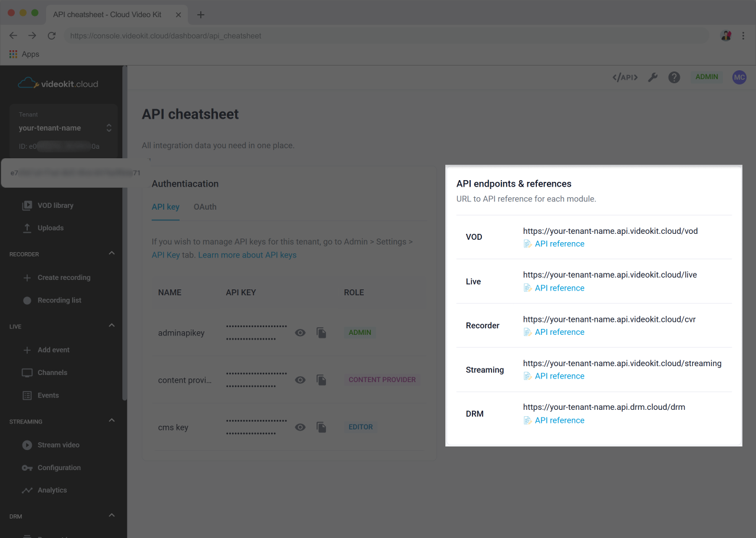Click the DRM endpoint URL text

[x=604, y=407]
